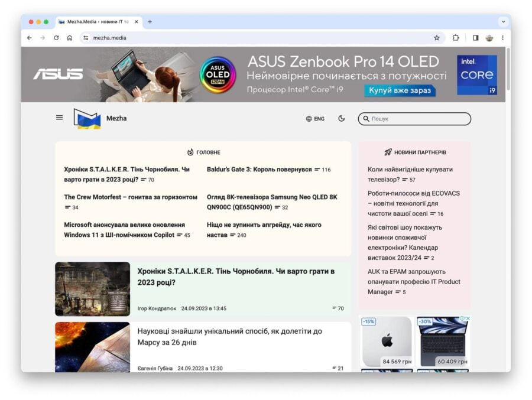Viewport: 532px width, 400px height.
Task: Toggle the browser side panel icon
Action: (475, 38)
